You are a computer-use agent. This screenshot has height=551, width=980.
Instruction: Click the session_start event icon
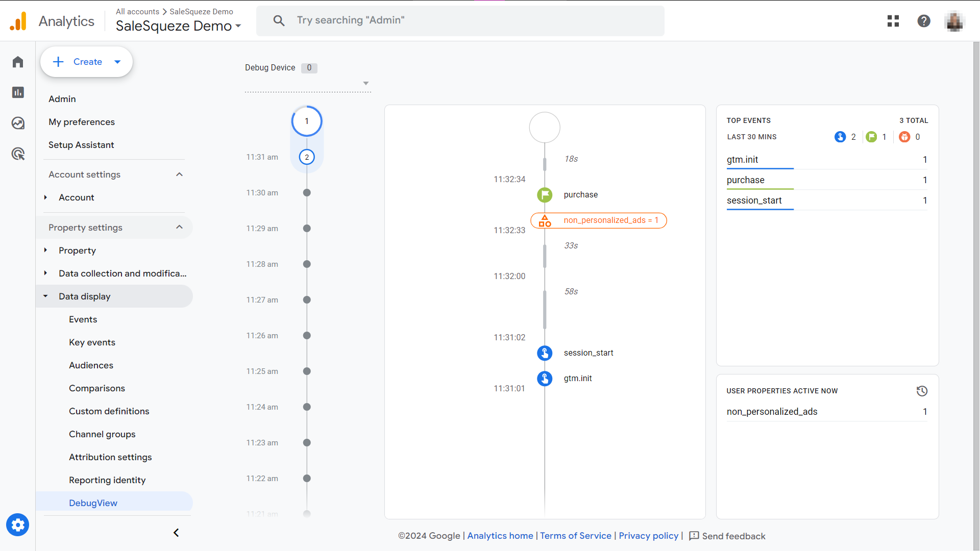coord(545,353)
